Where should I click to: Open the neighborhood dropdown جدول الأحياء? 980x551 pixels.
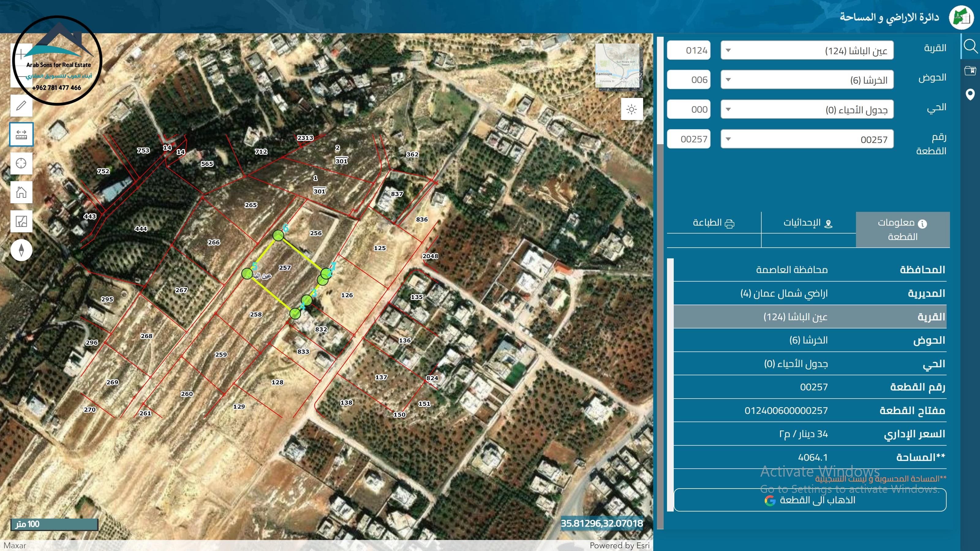(x=807, y=110)
